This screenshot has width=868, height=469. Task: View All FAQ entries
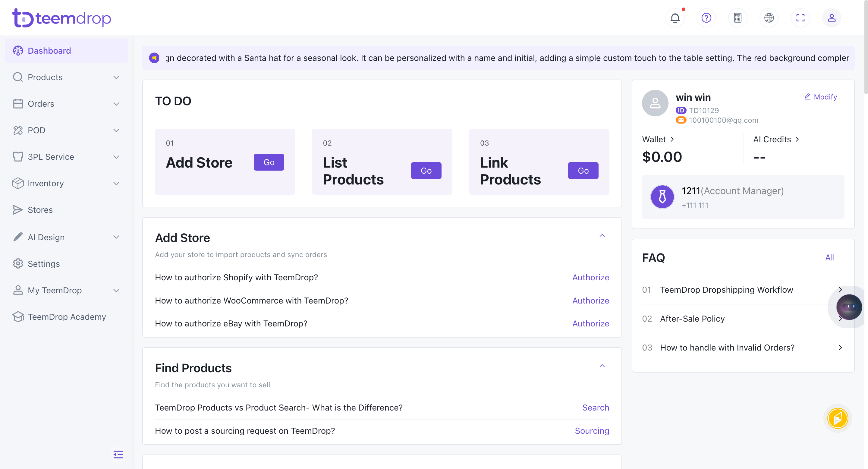coord(830,258)
